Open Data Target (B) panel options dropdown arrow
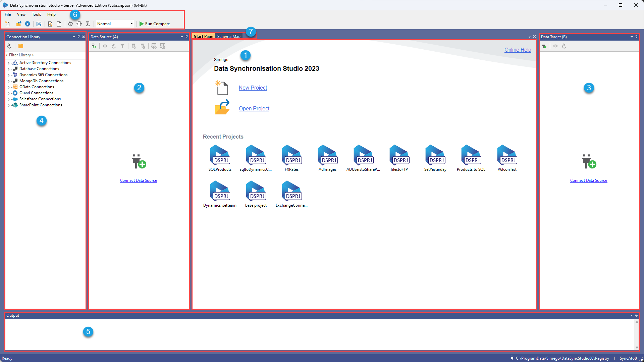Viewport: 644px width, 362px height. click(x=632, y=37)
